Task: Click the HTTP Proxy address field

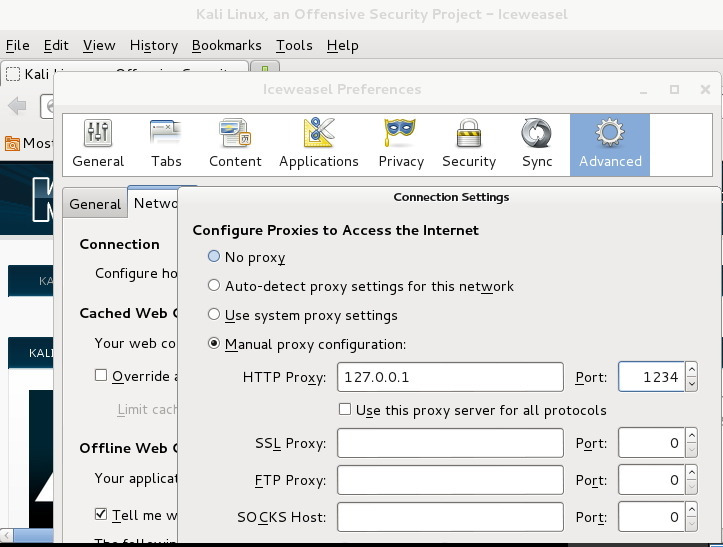Action: [x=450, y=377]
